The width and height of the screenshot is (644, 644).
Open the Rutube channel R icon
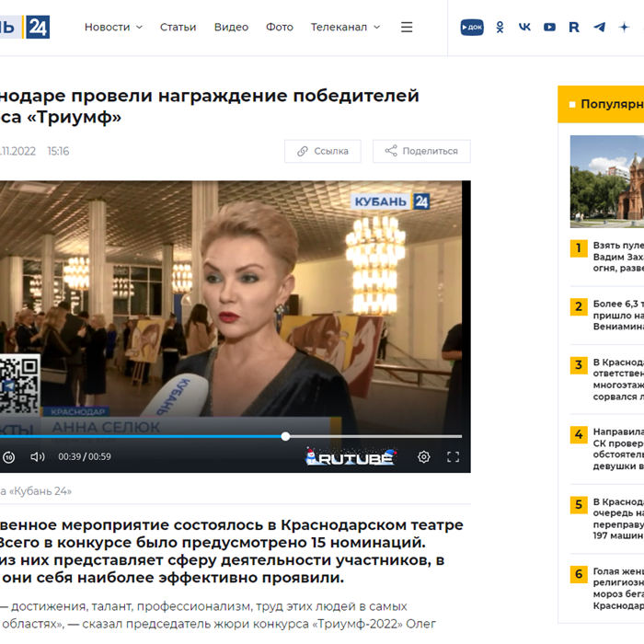[x=574, y=27]
